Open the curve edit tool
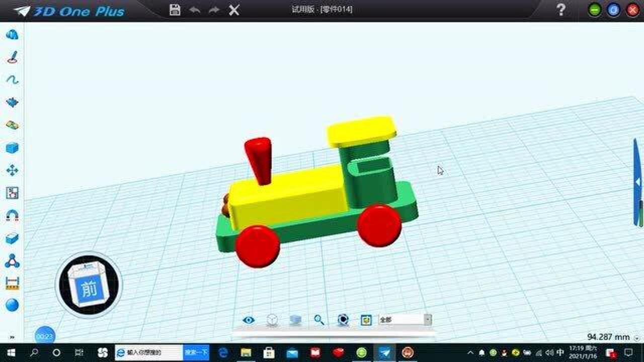The width and height of the screenshot is (644, 362). 12,79
